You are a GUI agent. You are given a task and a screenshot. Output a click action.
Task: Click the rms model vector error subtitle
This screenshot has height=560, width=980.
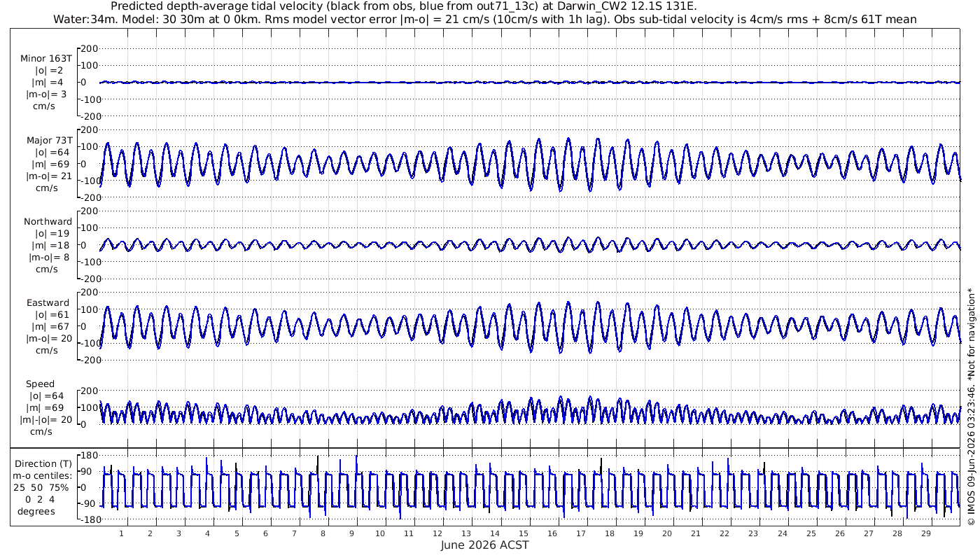point(484,20)
